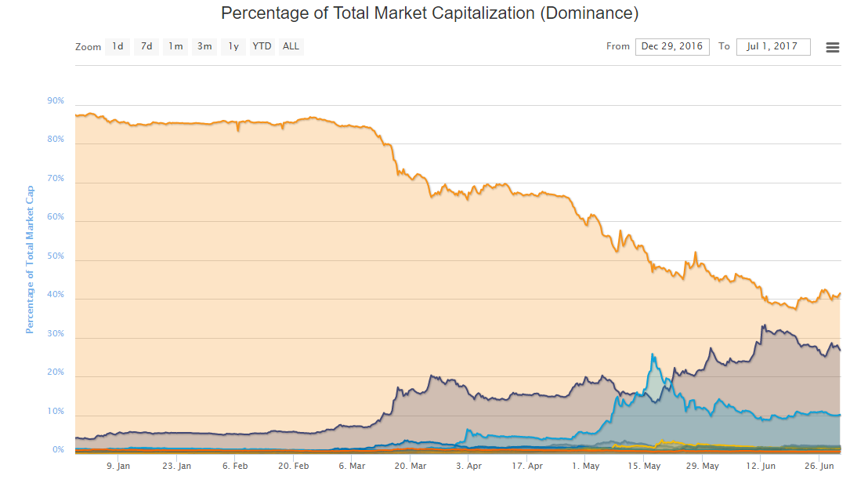Open the chart context menu hamburger icon
The image size is (868, 483).
[x=833, y=47]
